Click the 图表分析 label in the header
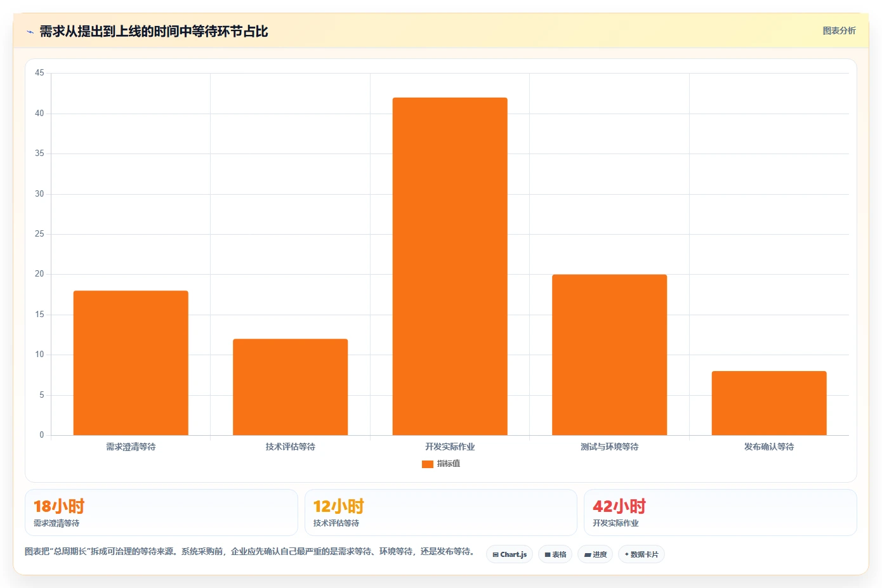This screenshot has height=588, width=882. [839, 30]
